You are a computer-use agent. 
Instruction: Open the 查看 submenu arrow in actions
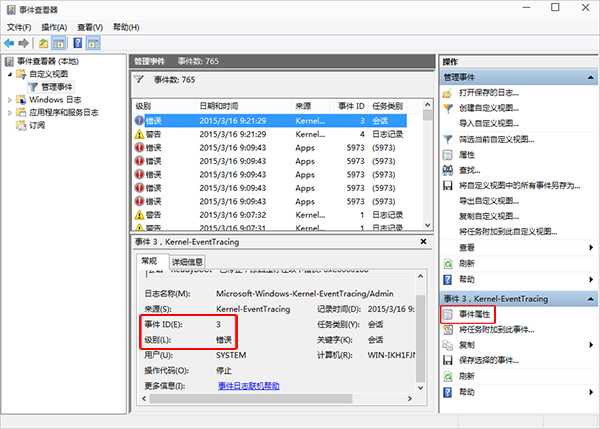click(591, 248)
